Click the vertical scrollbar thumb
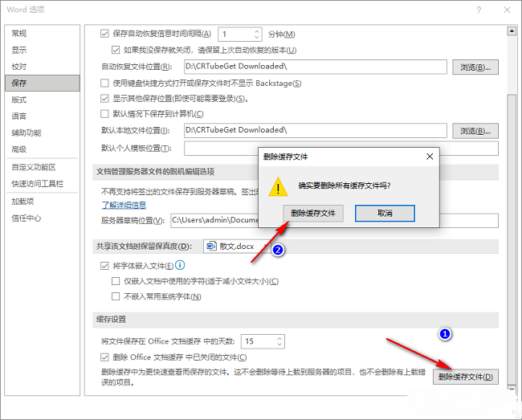The height and width of the screenshot is (420, 522). tap(512, 239)
